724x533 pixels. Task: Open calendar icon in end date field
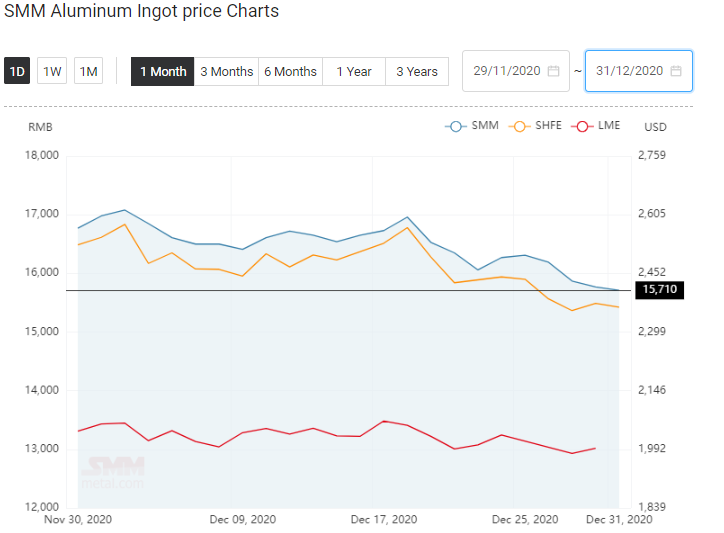click(x=676, y=71)
